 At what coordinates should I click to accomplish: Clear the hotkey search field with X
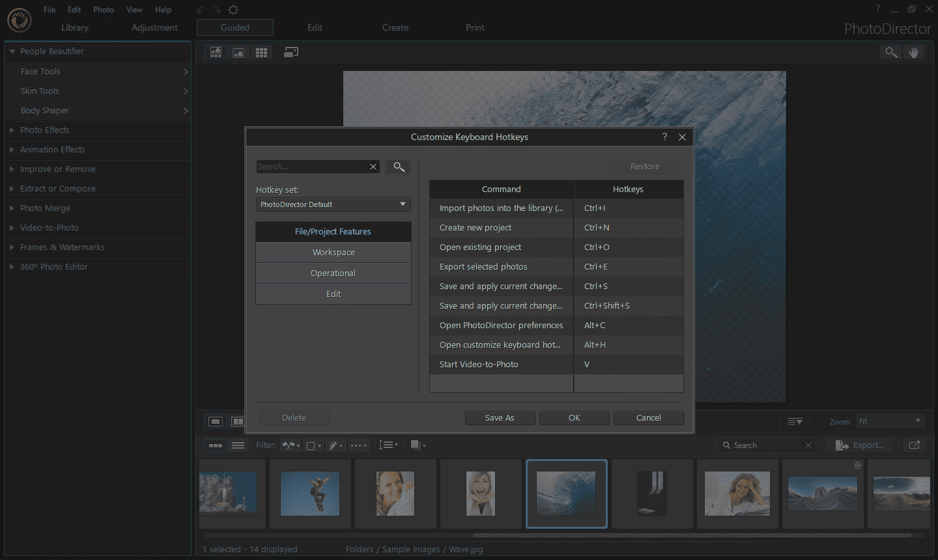pyautogui.click(x=373, y=167)
